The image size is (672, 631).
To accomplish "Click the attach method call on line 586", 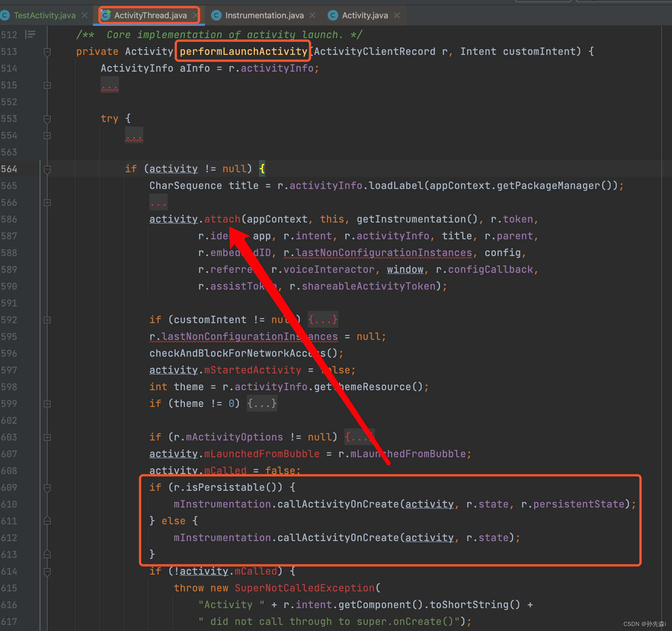I will (x=222, y=219).
